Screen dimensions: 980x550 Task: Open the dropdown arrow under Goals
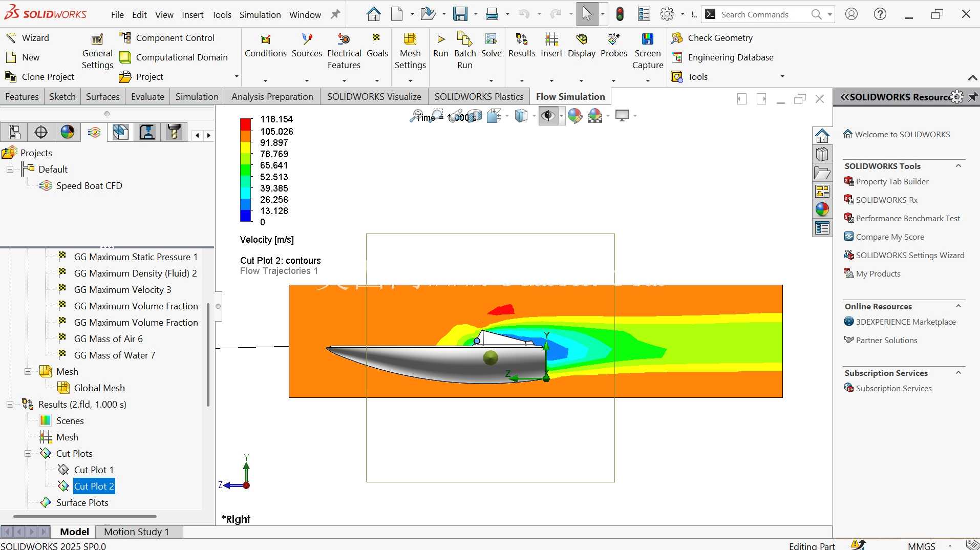click(377, 80)
